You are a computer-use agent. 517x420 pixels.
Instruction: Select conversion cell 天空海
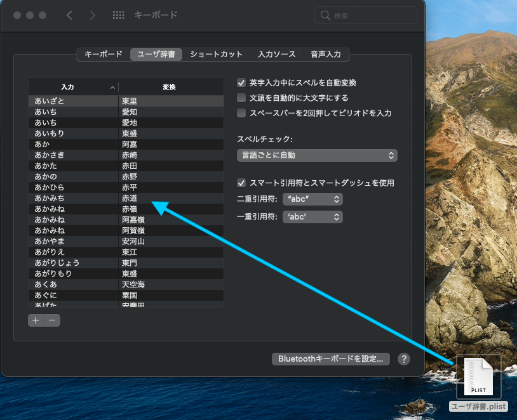coord(171,285)
